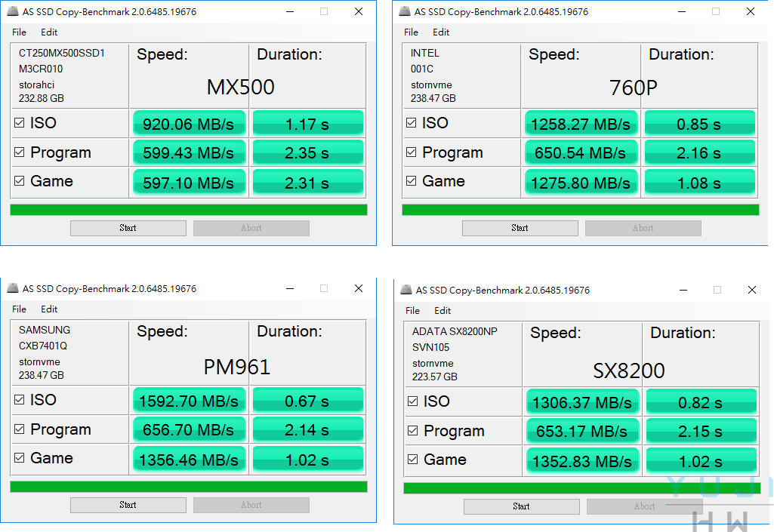This screenshot has height=532, width=774.
Task: Click the 760P INTEL window title bar app icon
Action: click(405, 11)
